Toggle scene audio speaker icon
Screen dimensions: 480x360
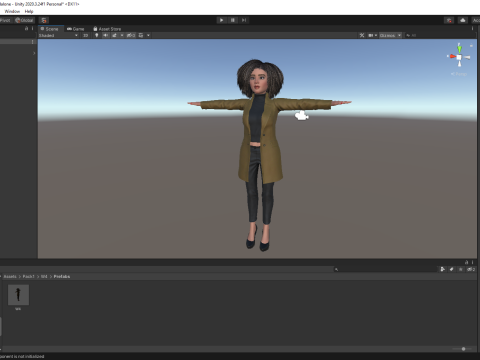click(x=106, y=35)
